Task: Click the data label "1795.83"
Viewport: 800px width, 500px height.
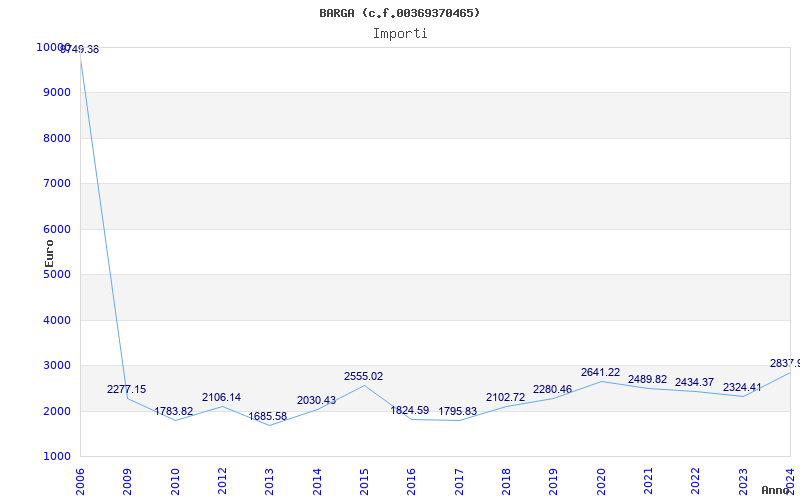Action: pos(458,411)
